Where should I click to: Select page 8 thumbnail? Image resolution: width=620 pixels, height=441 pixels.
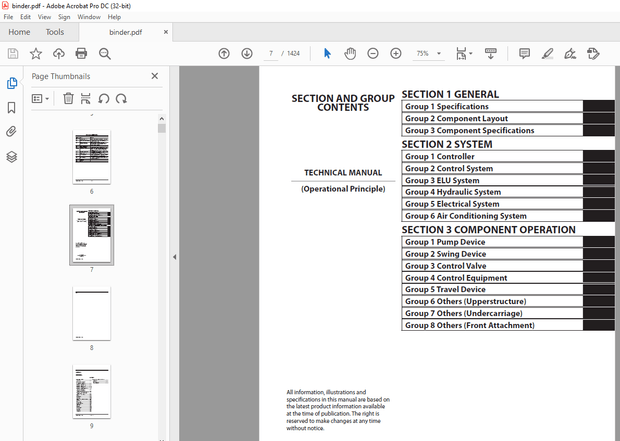(x=91, y=314)
